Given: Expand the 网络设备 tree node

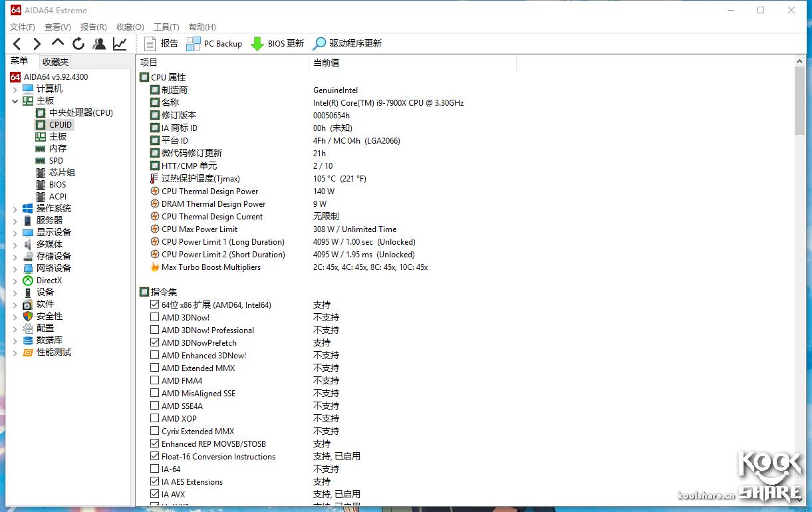Looking at the screenshot, I should pyautogui.click(x=15, y=268).
